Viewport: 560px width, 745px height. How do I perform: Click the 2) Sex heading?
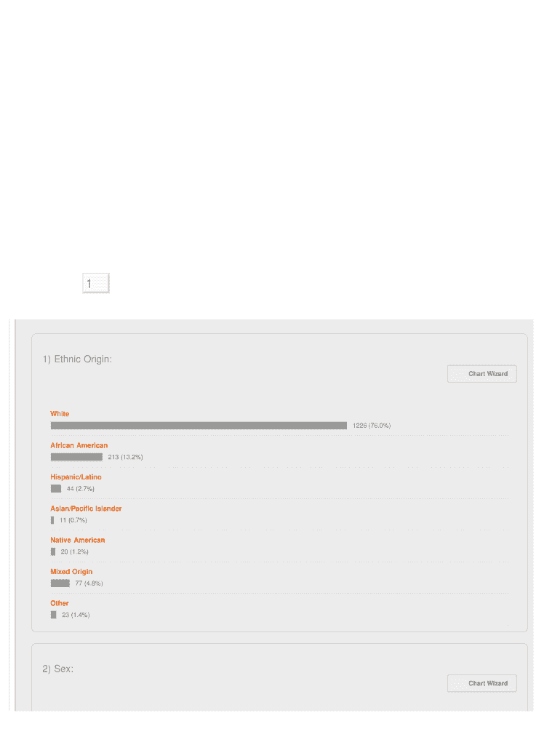(58, 669)
